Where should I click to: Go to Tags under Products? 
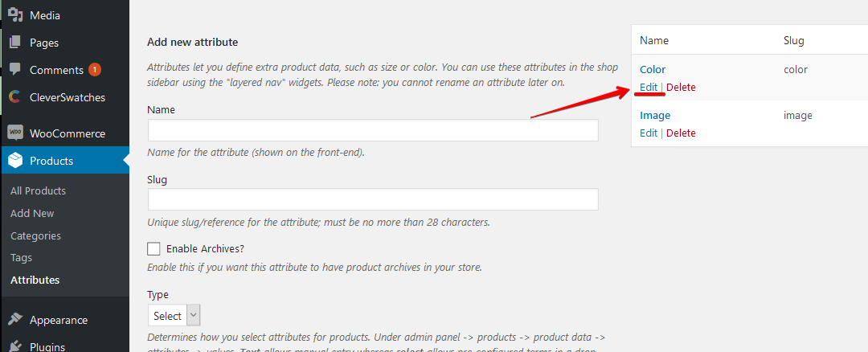[x=21, y=258]
